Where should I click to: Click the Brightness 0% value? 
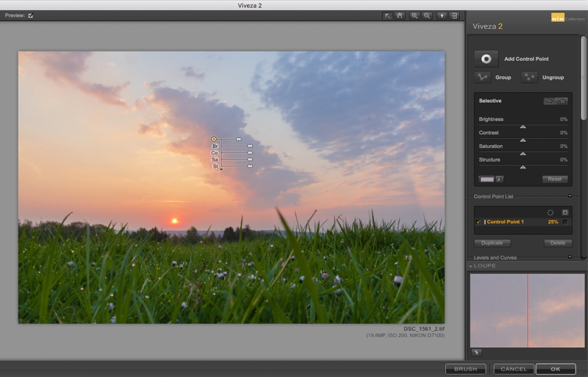point(564,119)
